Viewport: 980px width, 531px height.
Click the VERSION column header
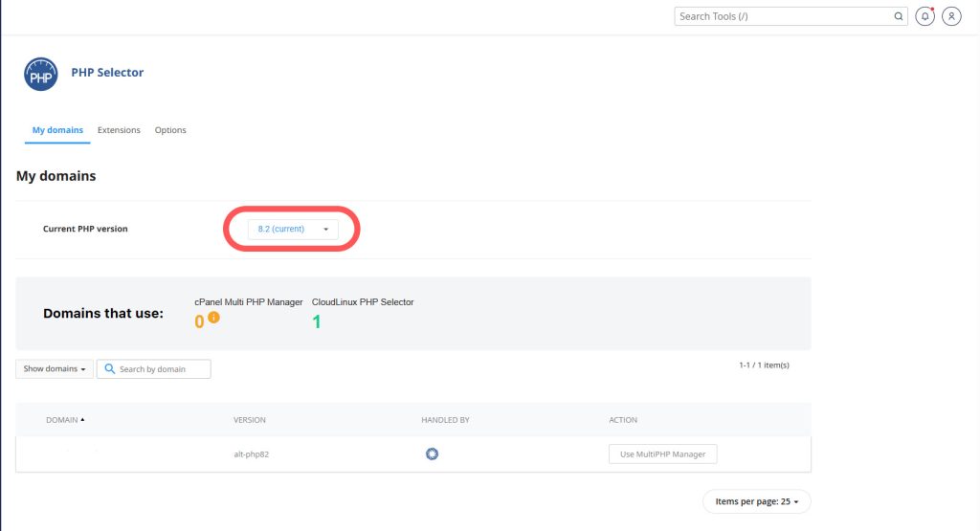click(250, 420)
